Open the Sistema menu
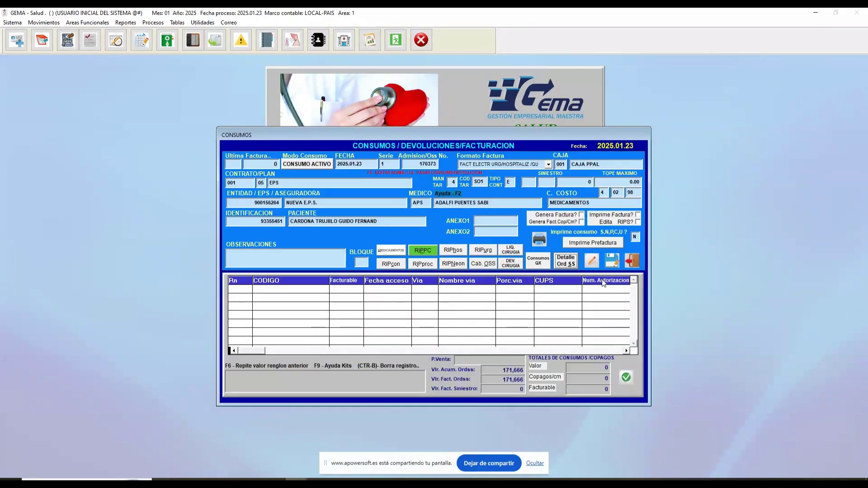 (12, 23)
